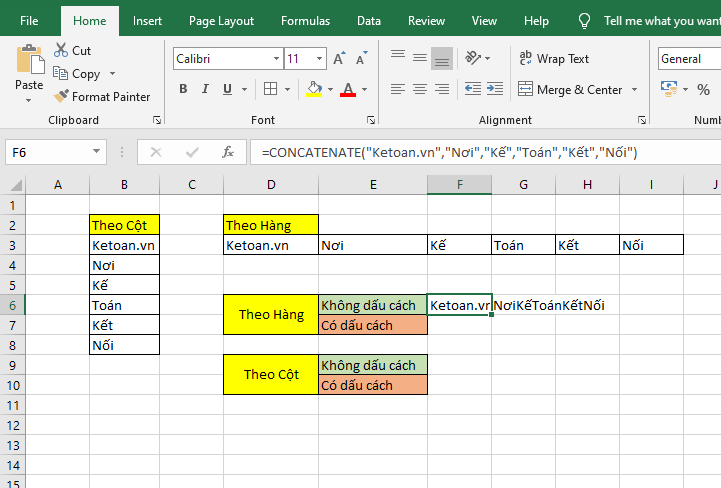Toggle Wrap Text for the cell
721x488 pixels.
tap(554, 59)
